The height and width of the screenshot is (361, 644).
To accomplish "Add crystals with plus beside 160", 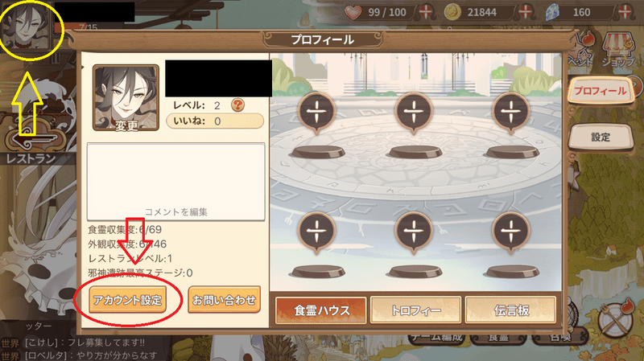I will click(625, 12).
